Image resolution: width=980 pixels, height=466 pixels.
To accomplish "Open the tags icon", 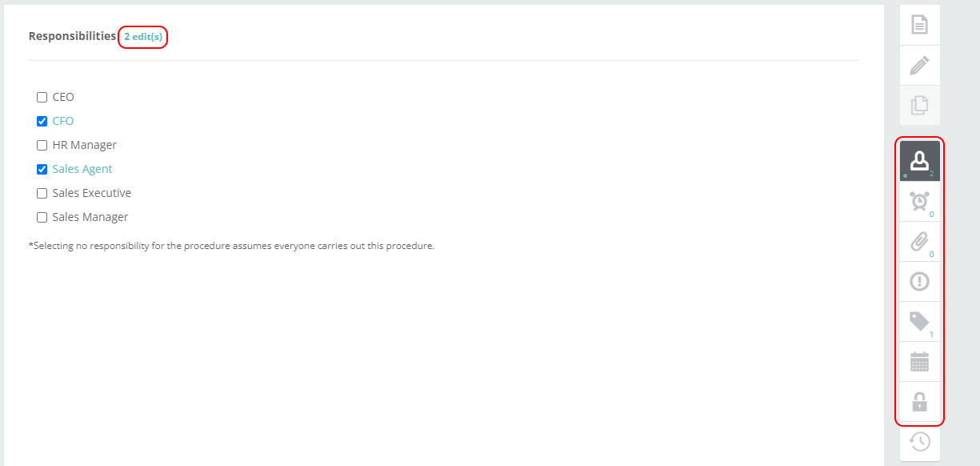I will click(920, 321).
